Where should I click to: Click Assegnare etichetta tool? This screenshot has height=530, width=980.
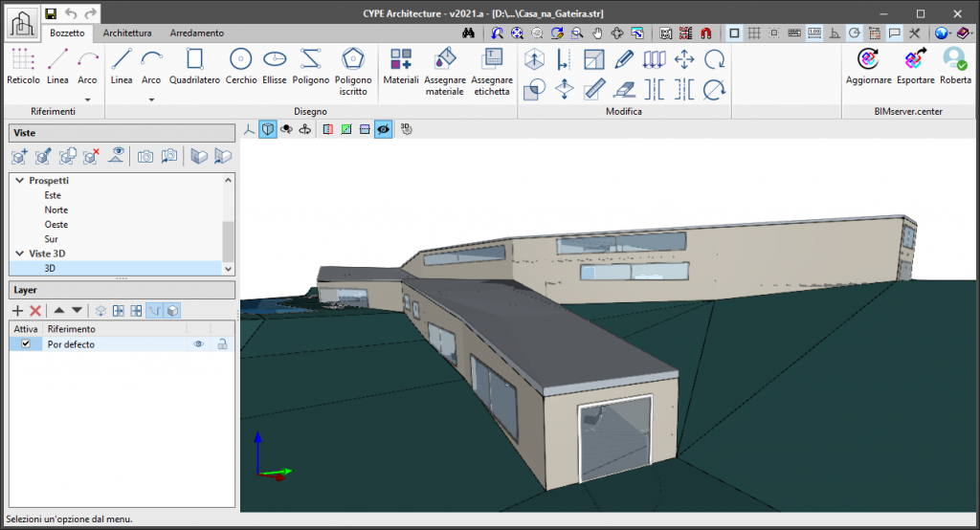pos(492,67)
